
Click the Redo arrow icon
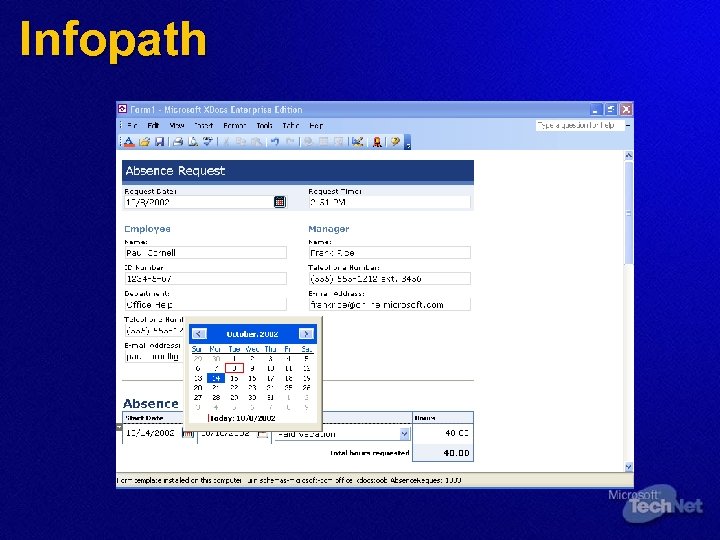coord(290,142)
